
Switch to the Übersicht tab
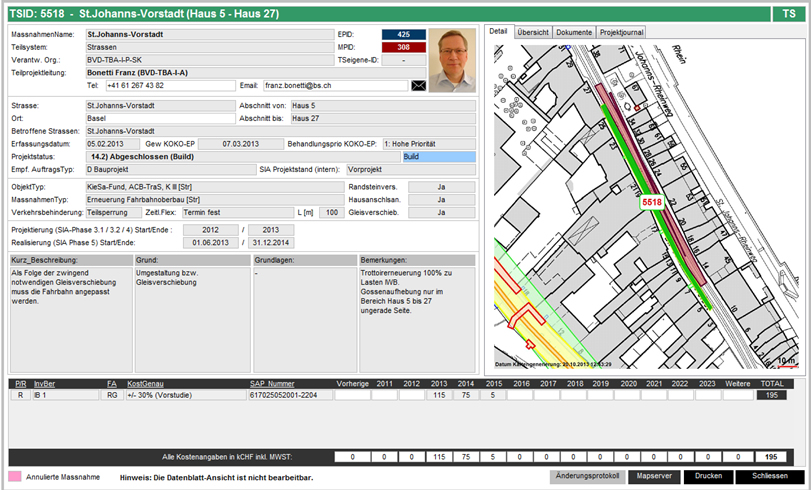[533, 32]
